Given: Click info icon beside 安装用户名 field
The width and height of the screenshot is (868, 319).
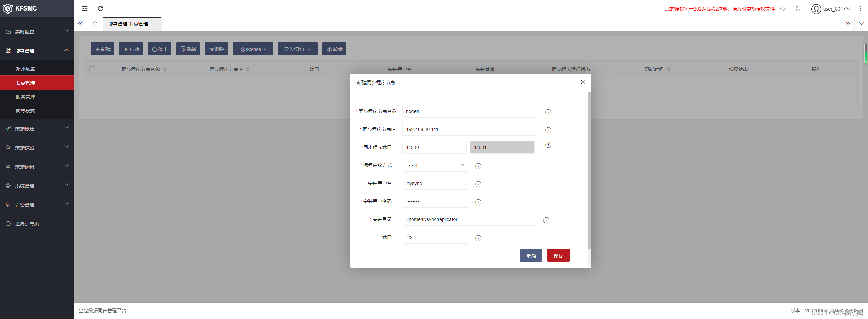Looking at the screenshot, I should pyautogui.click(x=478, y=184).
